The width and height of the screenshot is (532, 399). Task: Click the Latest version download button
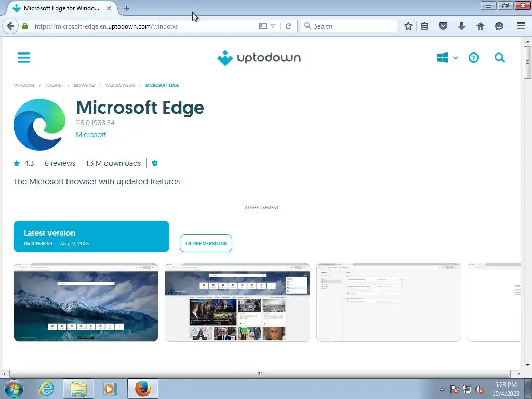[x=91, y=236]
